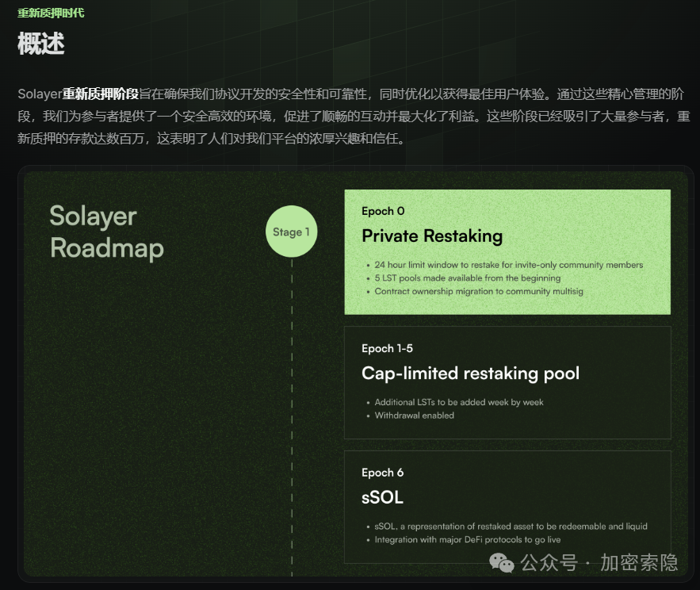Viewport: 700px width, 590px height.
Task: Click the WeChat speech-bubble icon near 加密索隐
Action: 500,563
